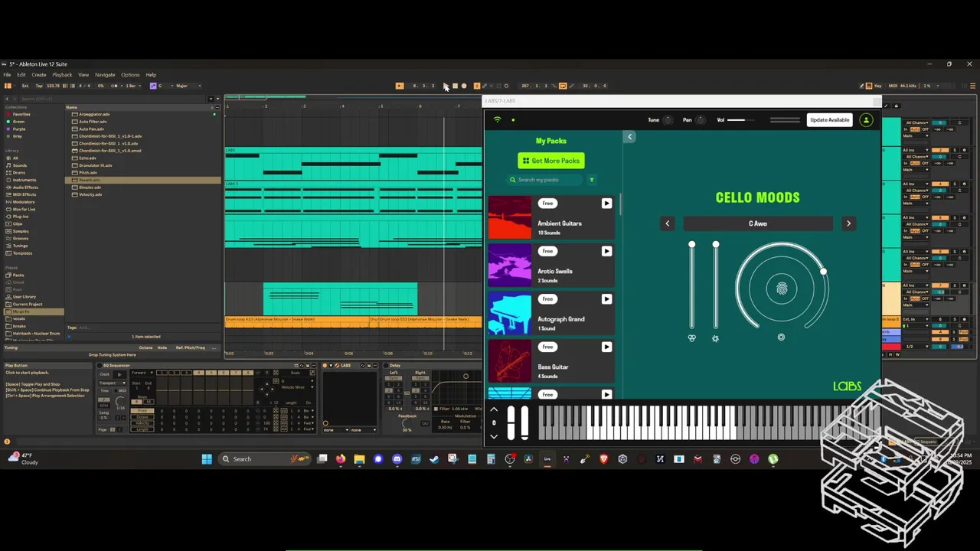Select the Drums library category
980x551 pixels.
click(18, 173)
